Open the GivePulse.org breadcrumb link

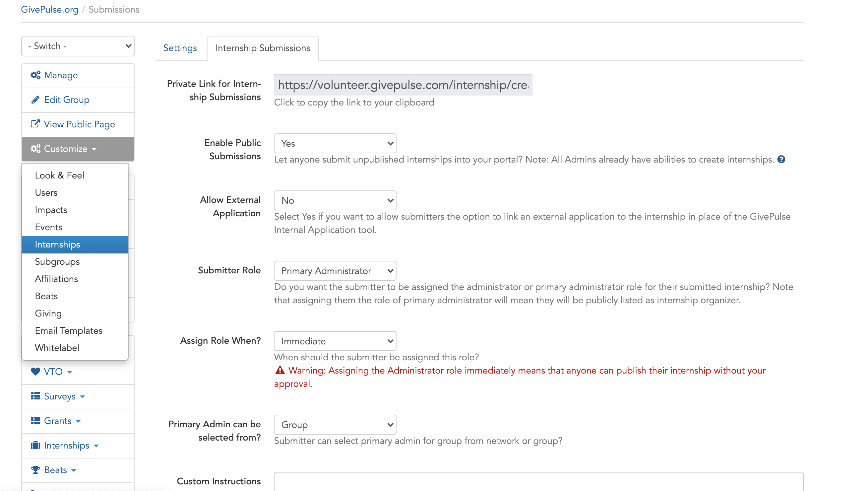[x=49, y=9]
